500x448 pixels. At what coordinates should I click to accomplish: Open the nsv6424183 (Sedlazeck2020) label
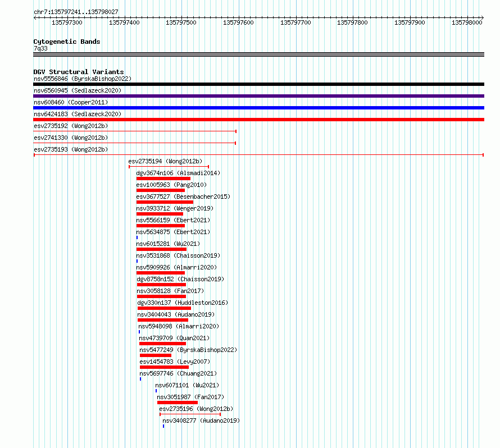(78, 114)
